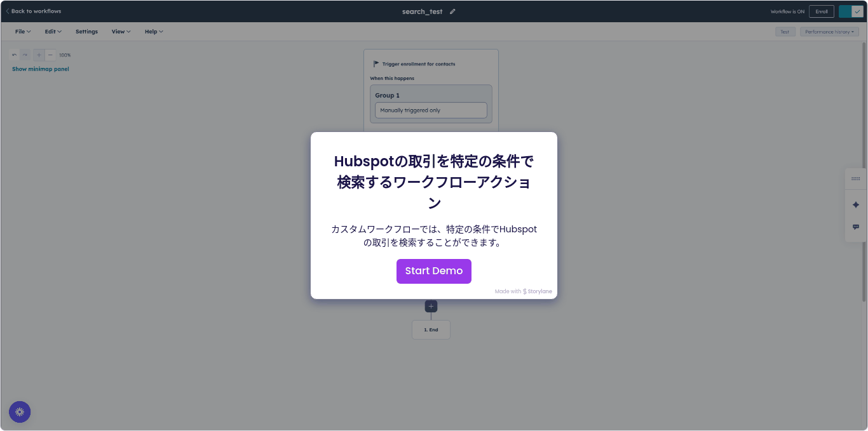
Task: Edit workflow name with pencil icon
Action: pos(452,11)
